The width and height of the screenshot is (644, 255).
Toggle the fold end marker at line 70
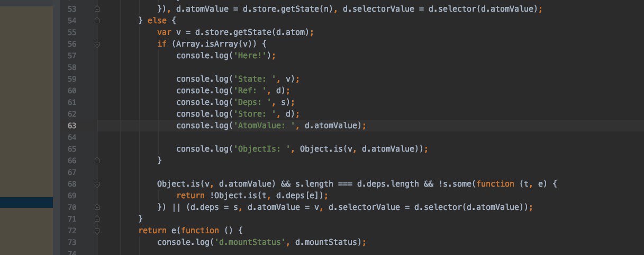[97, 207]
